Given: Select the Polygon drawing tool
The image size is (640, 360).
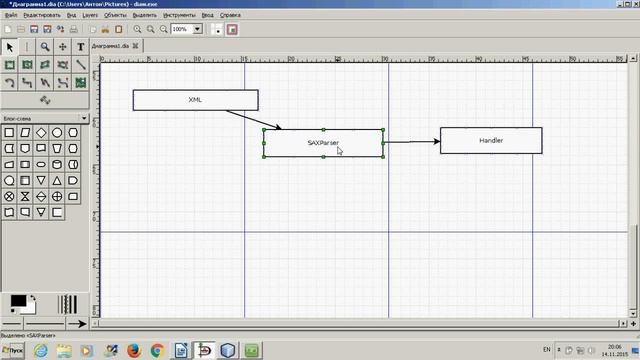Looking at the screenshot, I should (45, 65).
